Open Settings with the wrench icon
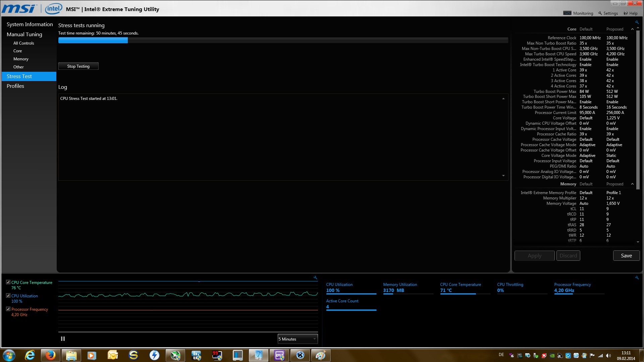Viewport: 644px width, 362px height. pos(600,13)
